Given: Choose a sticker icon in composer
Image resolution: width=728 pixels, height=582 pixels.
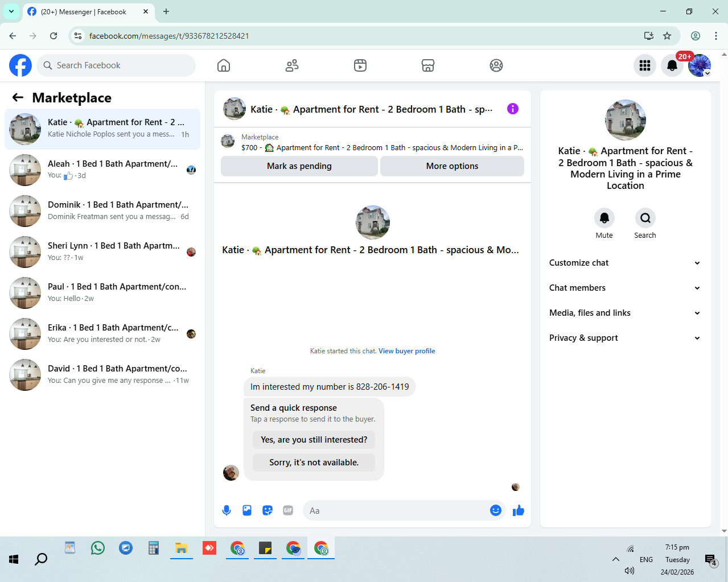Looking at the screenshot, I should pos(268,510).
